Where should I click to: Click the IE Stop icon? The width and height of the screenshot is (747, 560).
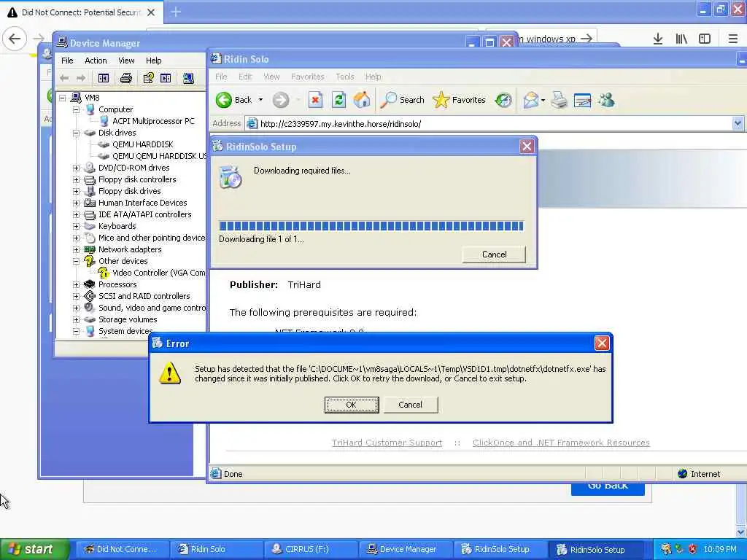coord(315,100)
